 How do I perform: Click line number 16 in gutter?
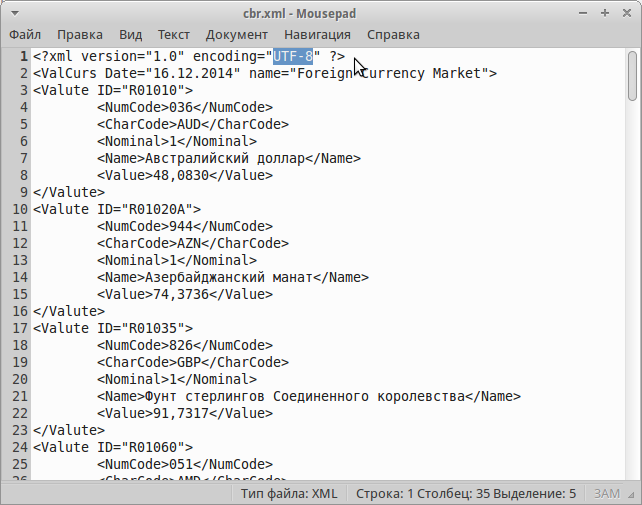coord(20,311)
